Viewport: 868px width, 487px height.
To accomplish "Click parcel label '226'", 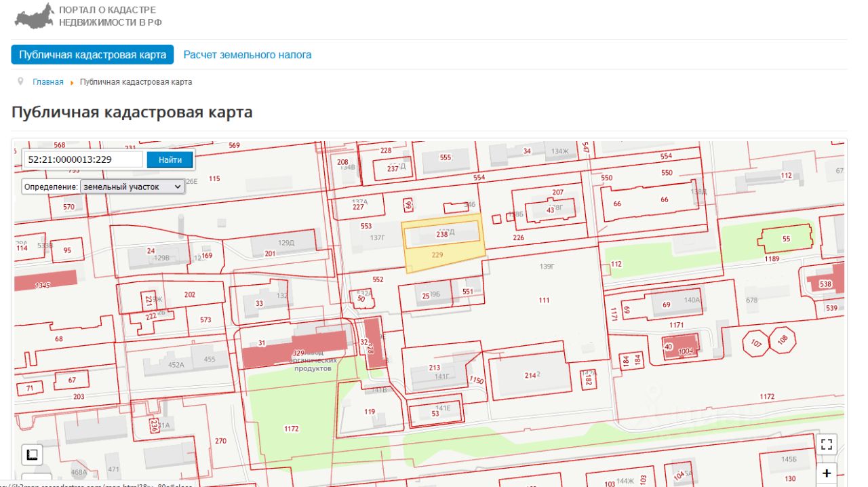I will tap(519, 237).
